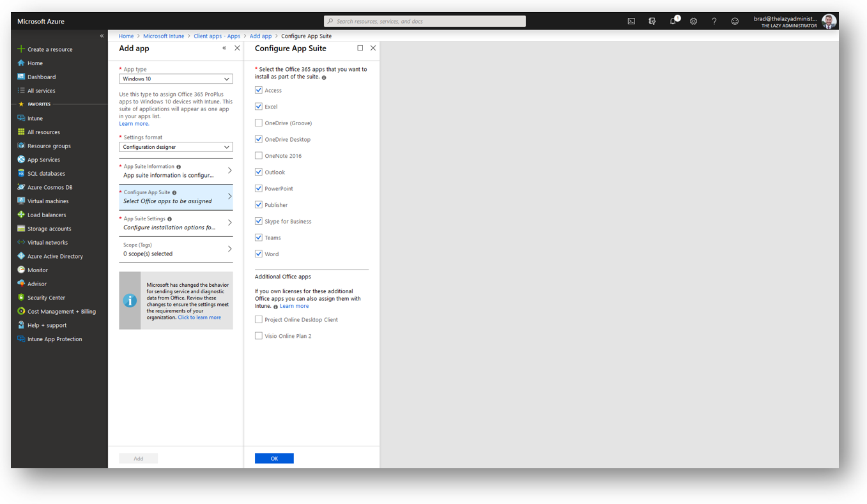Click the search resources input field
The image size is (867, 504).
coord(425,21)
